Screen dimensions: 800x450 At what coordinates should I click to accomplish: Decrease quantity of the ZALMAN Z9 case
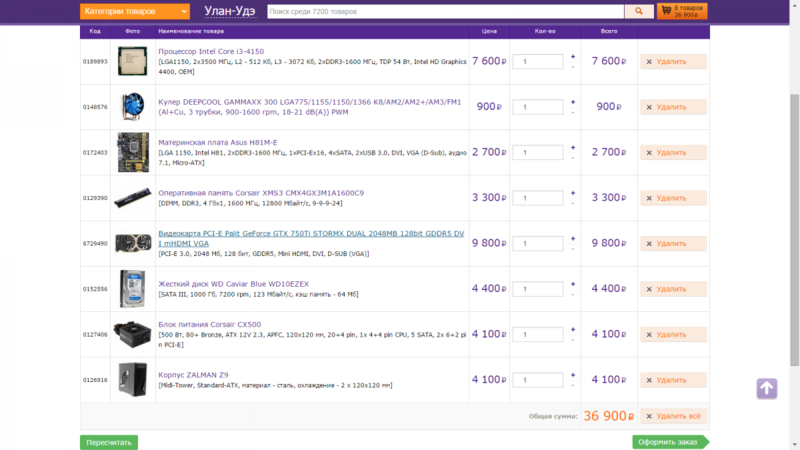pyautogui.click(x=573, y=386)
